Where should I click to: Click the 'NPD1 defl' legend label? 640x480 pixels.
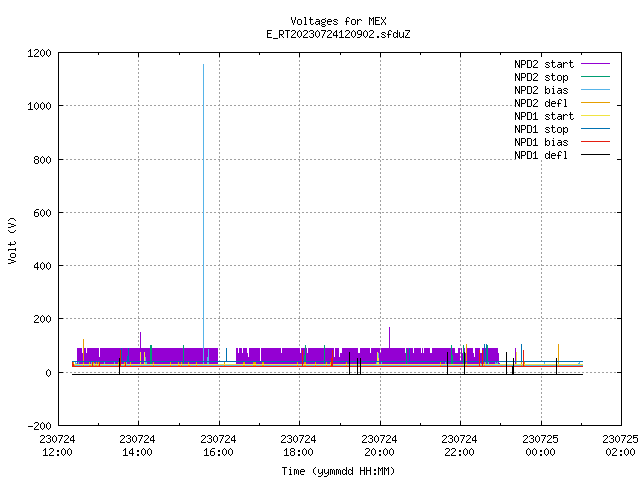[x=541, y=156]
